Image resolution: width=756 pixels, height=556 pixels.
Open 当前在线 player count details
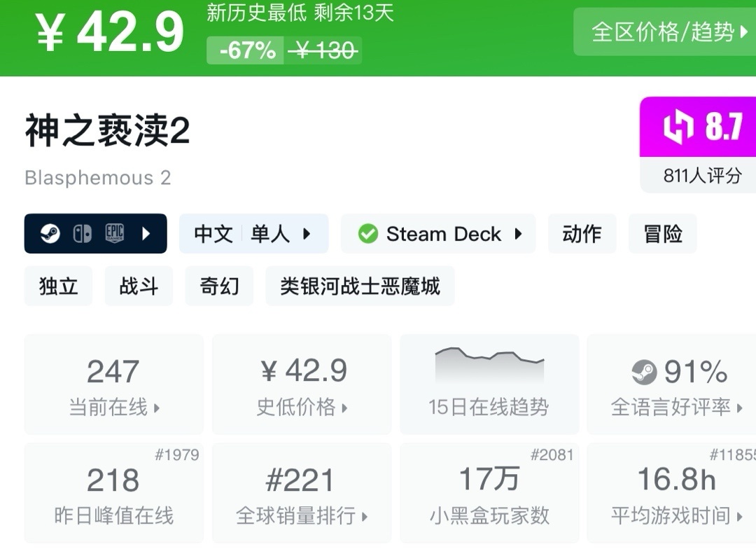coord(113,384)
